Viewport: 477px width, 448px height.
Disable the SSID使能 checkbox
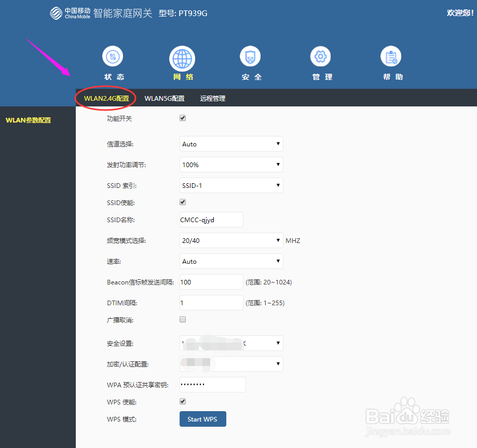pos(182,202)
